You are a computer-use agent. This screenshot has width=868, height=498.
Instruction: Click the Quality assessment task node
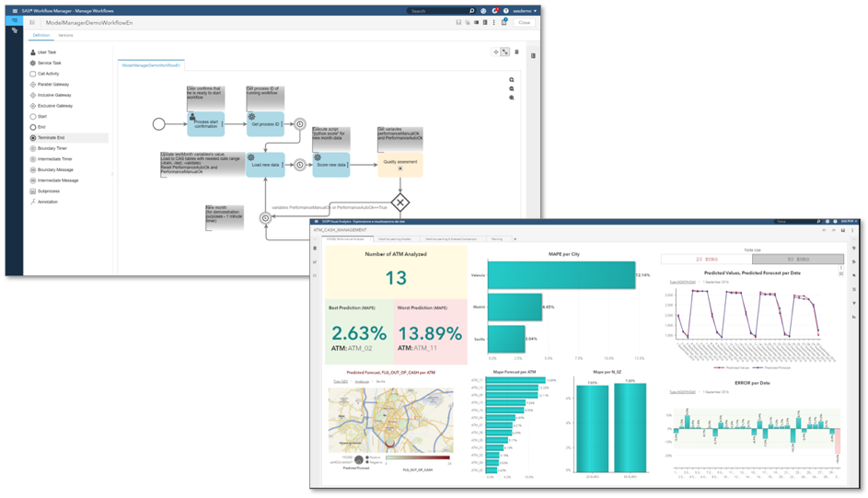[399, 164]
